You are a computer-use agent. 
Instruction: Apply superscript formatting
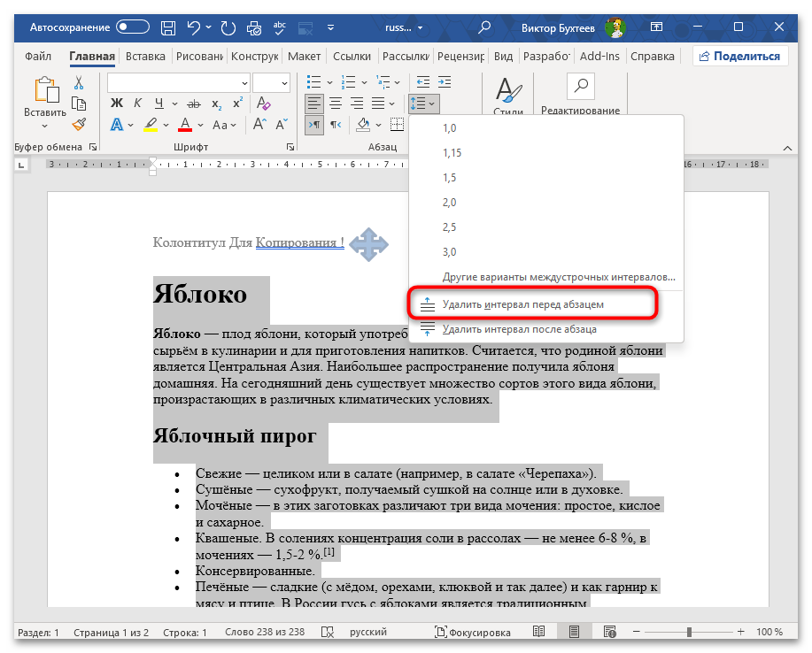(237, 104)
